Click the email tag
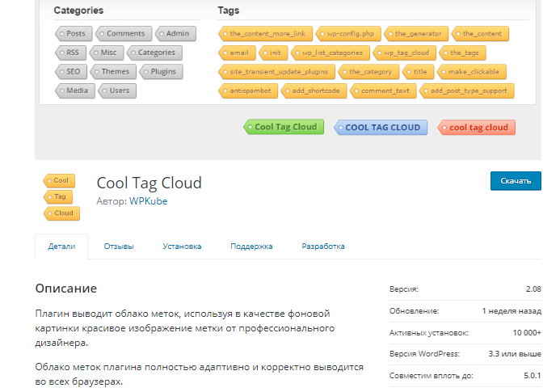 pos(237,53)
